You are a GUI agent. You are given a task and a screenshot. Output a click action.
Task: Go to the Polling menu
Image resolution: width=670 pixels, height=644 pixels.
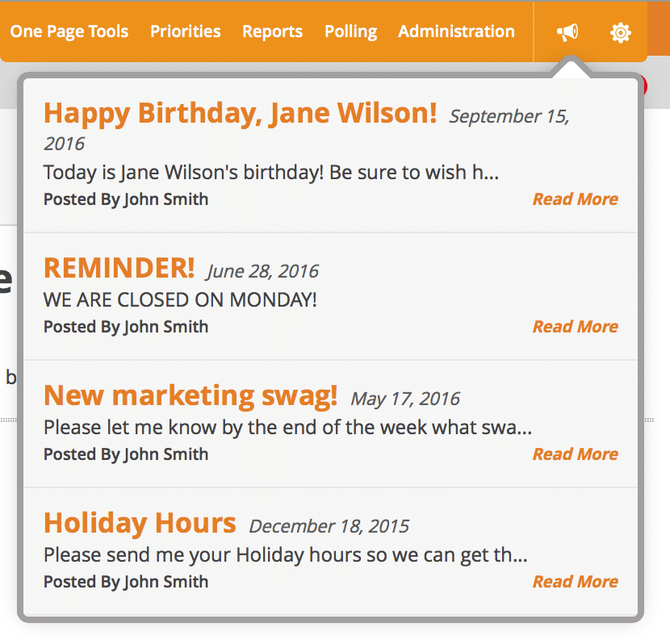click(351, 31)
